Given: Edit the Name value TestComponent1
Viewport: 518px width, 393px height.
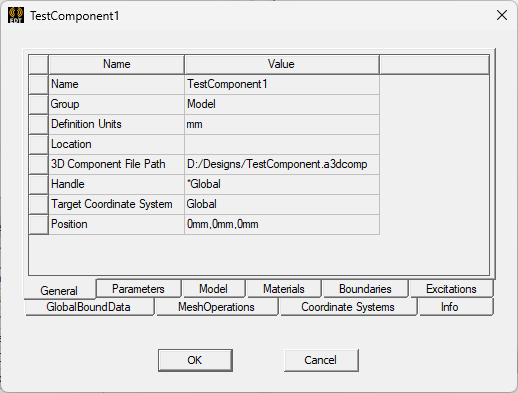Looking at the screenshot, I should [x=282, y=84].
